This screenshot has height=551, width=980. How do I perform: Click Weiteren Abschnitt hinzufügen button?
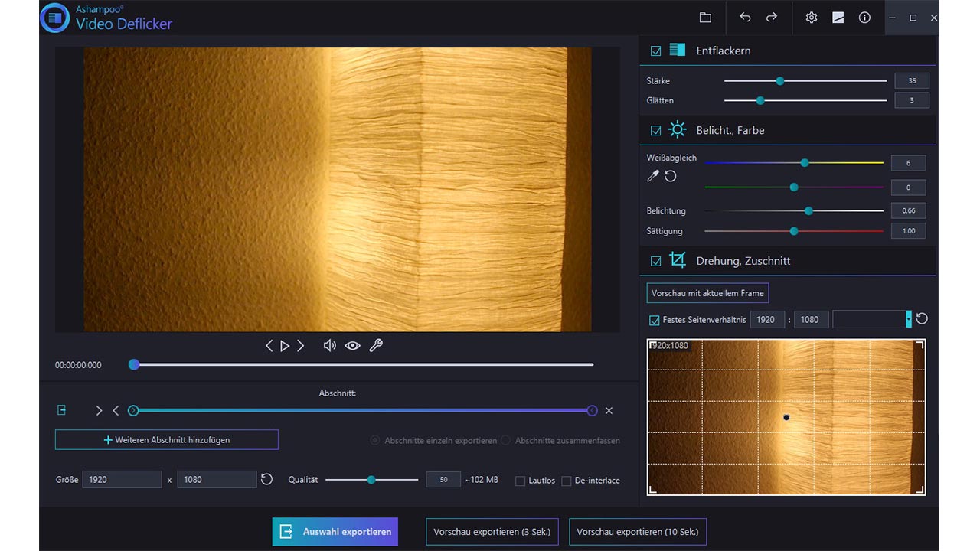(x=166, y=440)
